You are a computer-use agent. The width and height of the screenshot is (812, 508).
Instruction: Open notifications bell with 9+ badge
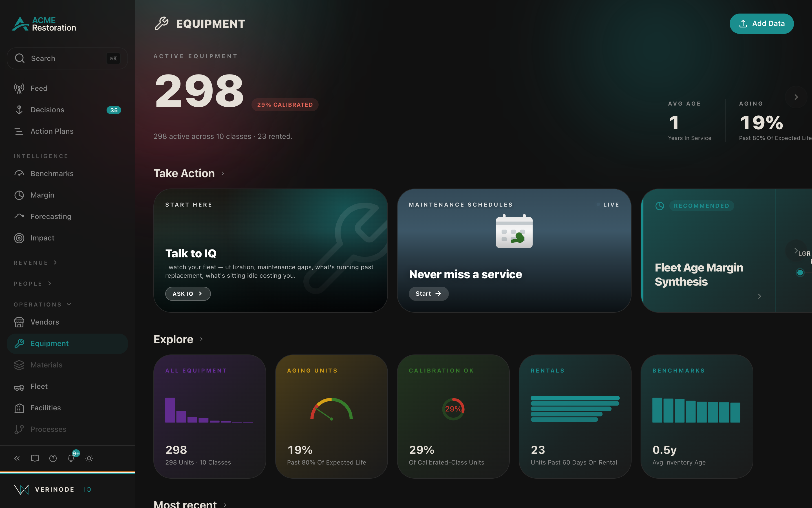(x=71, y=458)
